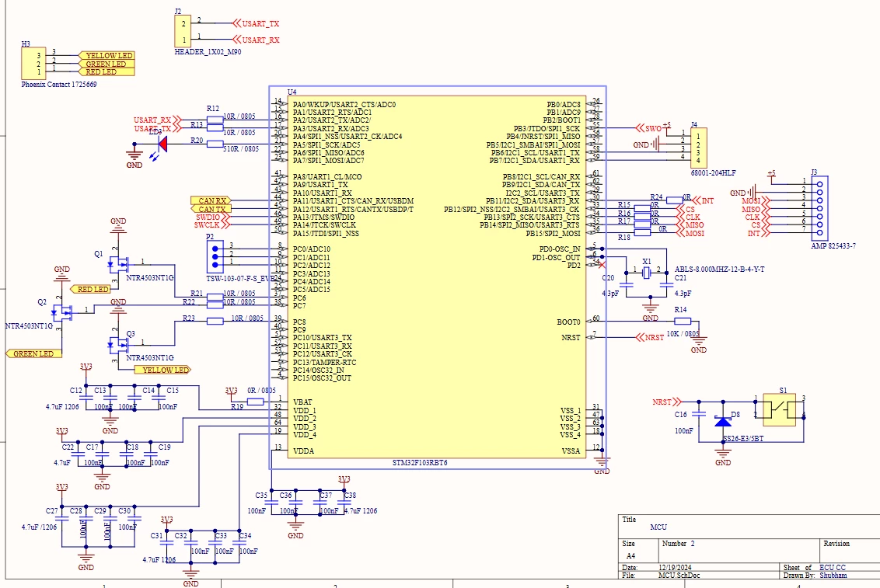
Task: Select the D8 diode symbol
Action: (x=723, y=420)
